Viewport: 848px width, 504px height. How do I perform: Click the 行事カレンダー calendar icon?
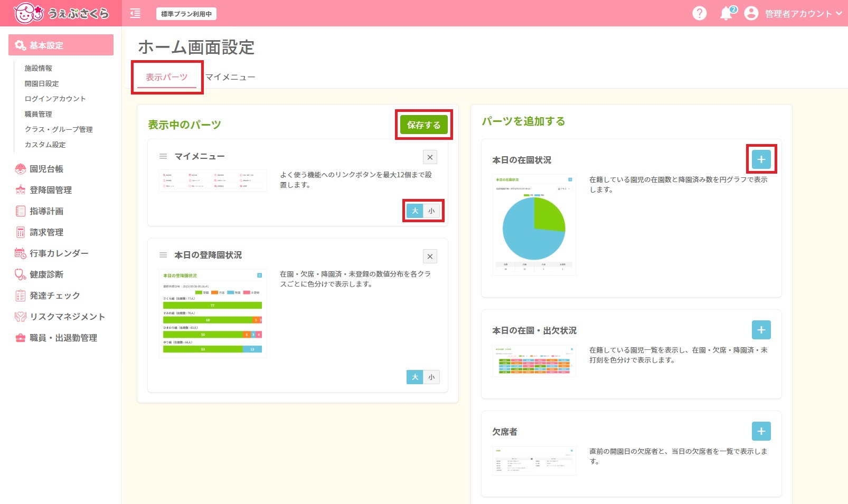pos(20,253)
